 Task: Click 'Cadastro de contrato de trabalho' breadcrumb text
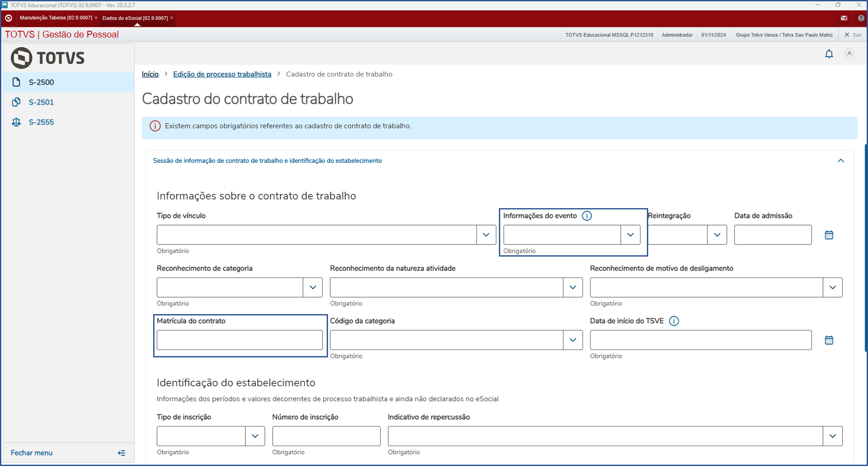coord(339,74)
